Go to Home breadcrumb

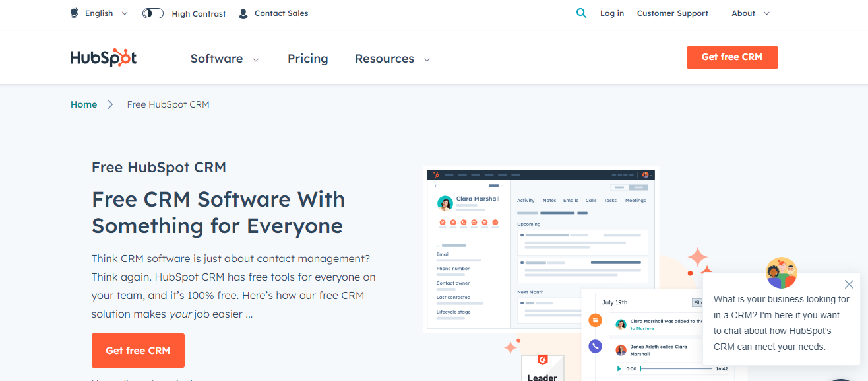pos(84,104)
